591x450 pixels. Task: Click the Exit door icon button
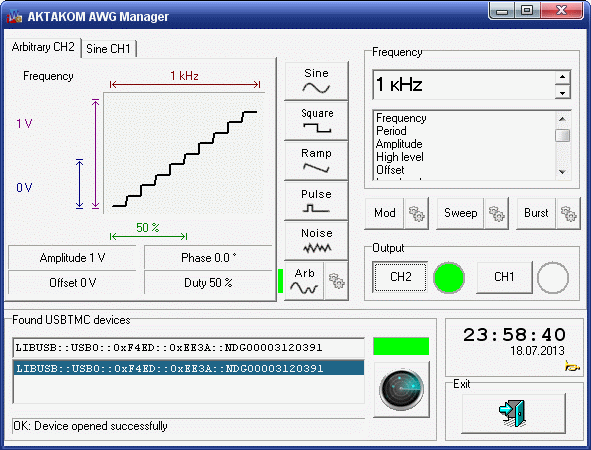pyautogui.click(x=513, y=413)
